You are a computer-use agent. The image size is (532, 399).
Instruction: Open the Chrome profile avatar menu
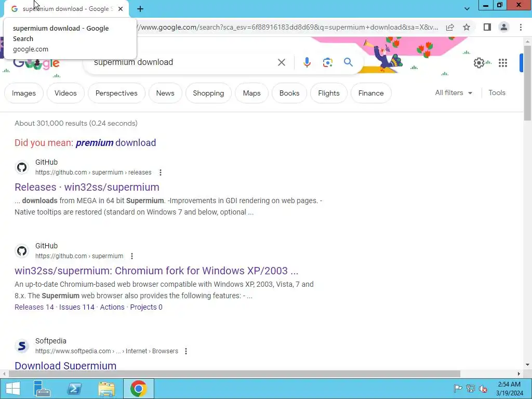click(504, 27)
